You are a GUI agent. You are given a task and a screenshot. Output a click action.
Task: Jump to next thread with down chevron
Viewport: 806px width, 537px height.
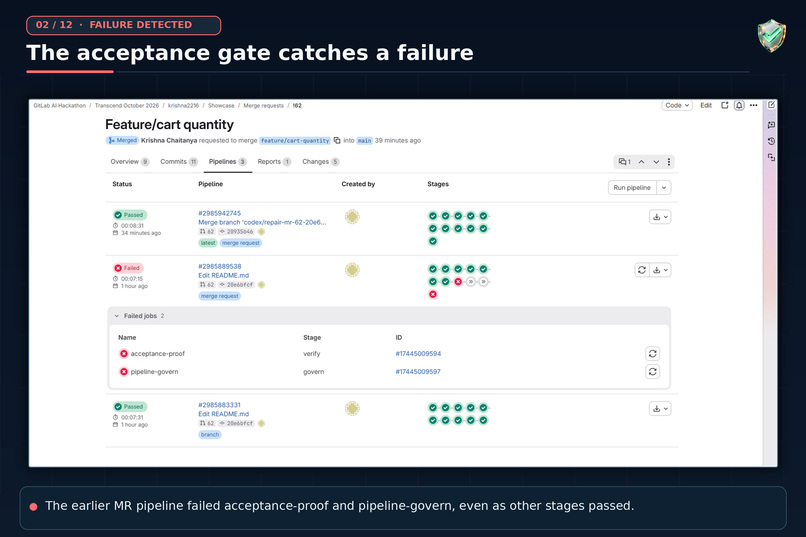(x=656, y=162)
